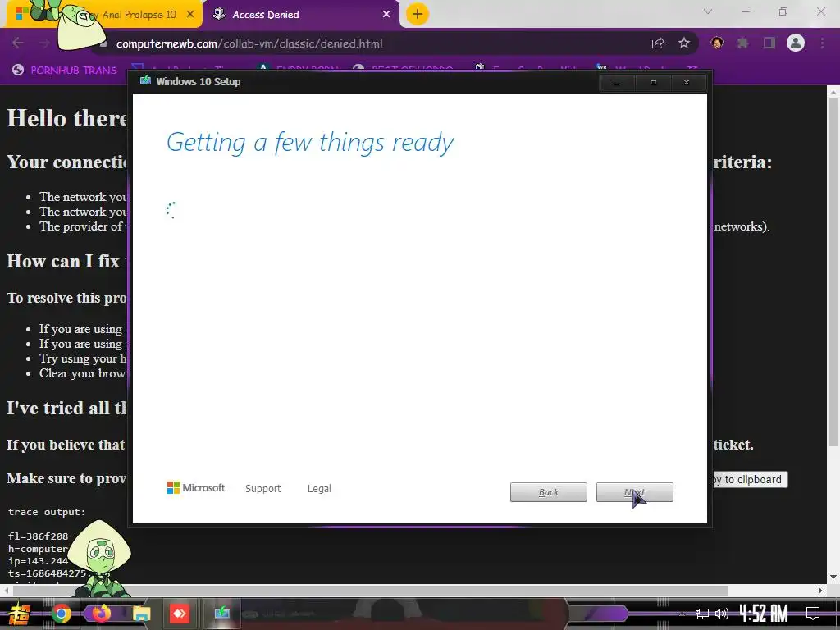Open Chrome's tab search dropdown
Screen dimensions: 840x630
tap(708, 11)
